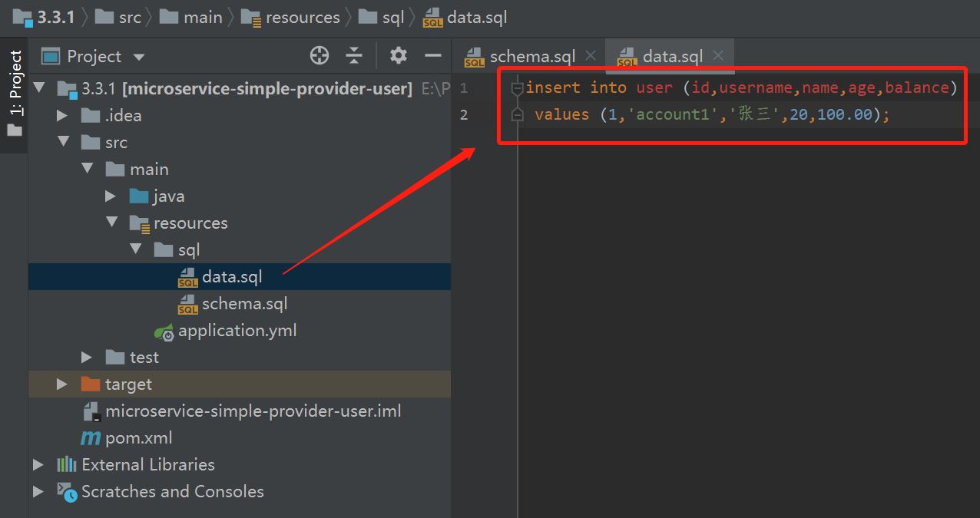Select schema.sql in the project tree
This screenshot has width=980, height=518.
(x=244, y=304)
